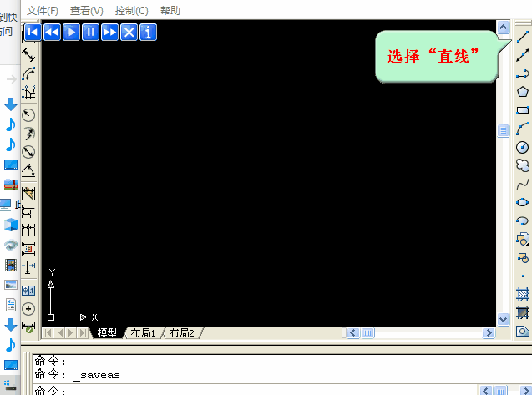Image resolution: width=532 pixels, height=395 pixels.
Task: Choose the Inspection dimension tool
Action: 28,327
